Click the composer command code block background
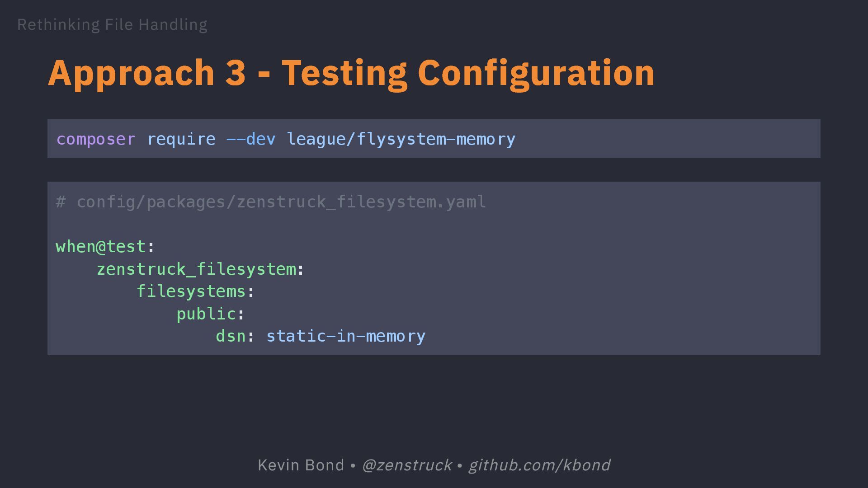 pyautogui.click(x=434, y=139)
